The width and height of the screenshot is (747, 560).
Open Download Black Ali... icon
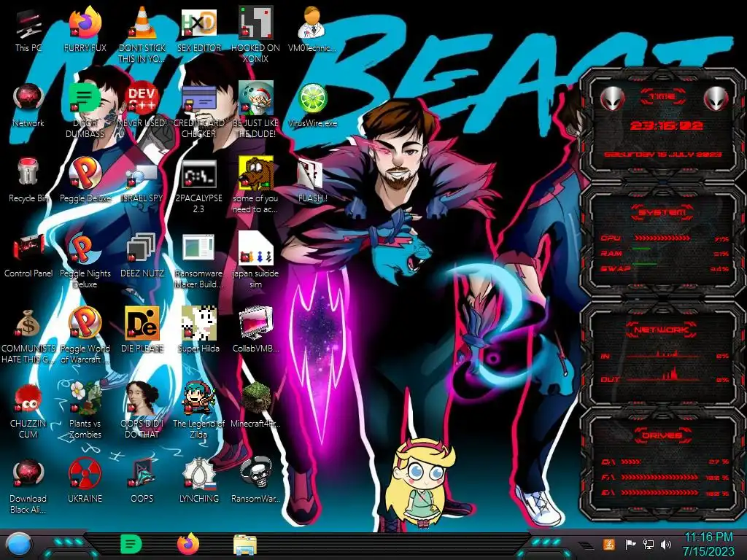[x=28, y=485]
